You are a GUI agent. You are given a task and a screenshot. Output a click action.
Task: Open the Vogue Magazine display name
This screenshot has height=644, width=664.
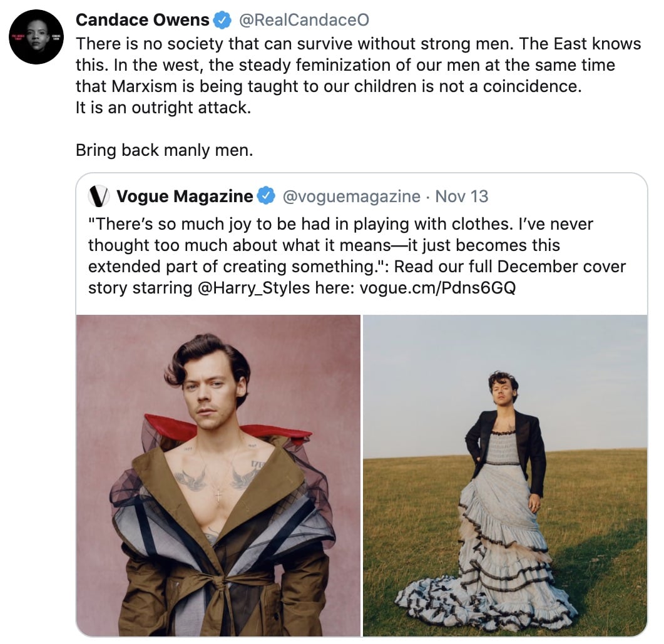pos(185,196)
